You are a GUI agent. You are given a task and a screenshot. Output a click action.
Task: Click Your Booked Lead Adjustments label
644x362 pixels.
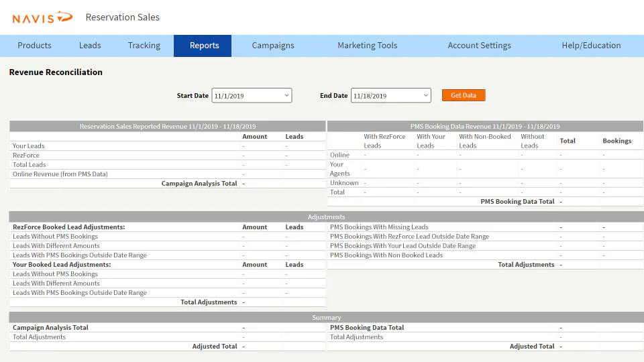click(62, 265)
